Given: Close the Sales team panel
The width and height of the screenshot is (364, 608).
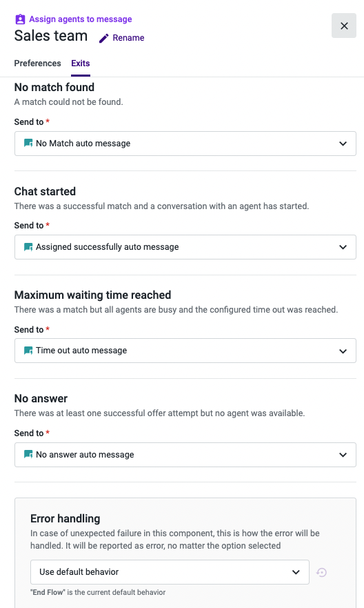Looking at the screenshot, I should (344, 26).
